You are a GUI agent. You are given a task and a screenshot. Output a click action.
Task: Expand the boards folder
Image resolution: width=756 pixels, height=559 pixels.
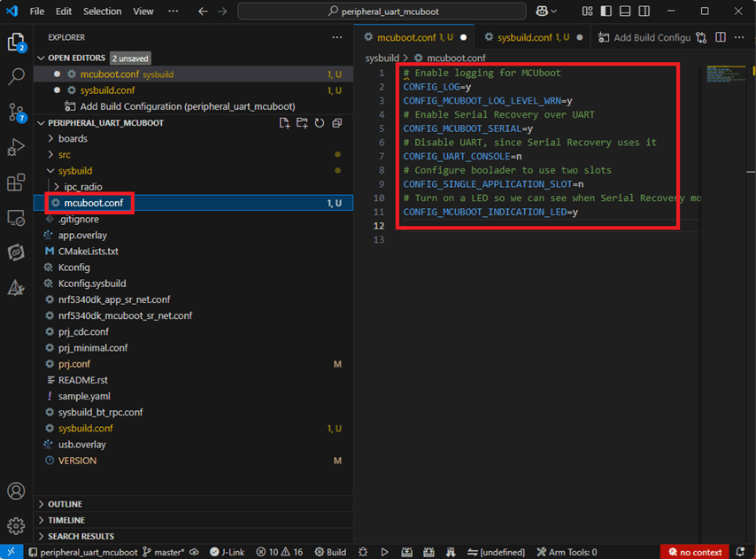[x=73, y=139]
